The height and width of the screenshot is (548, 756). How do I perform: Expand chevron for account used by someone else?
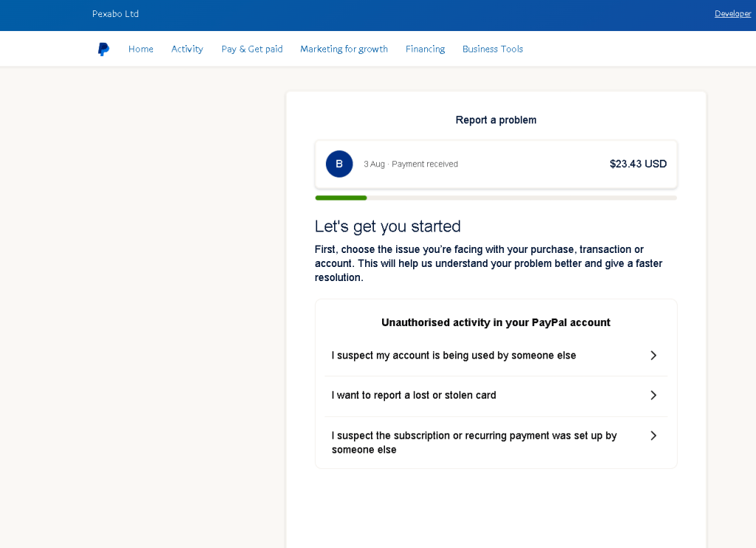653,356
